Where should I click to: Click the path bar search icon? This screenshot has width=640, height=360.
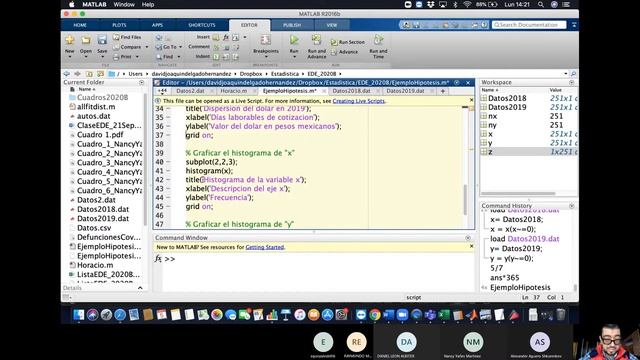pyautogui.click(x=573, y=74)
